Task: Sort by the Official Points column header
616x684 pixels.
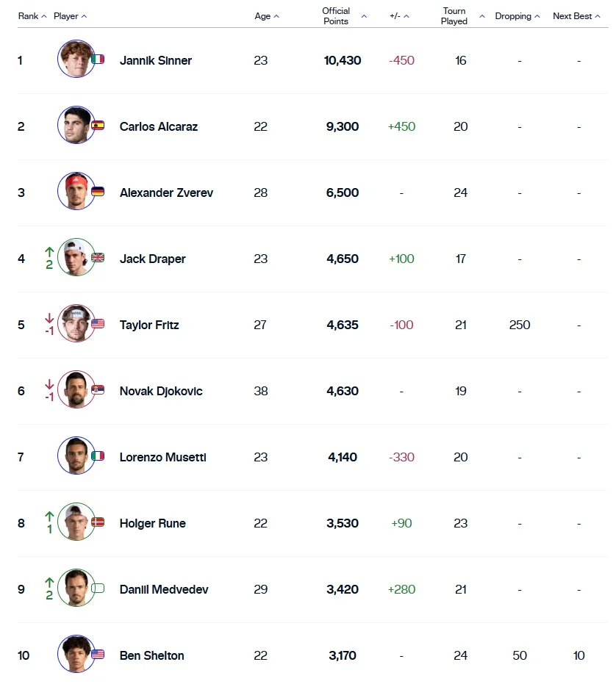Action: coord(344,16)
